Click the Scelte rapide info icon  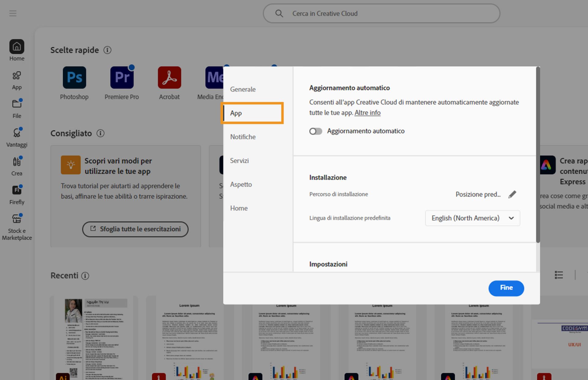click(x=107, y=50)
